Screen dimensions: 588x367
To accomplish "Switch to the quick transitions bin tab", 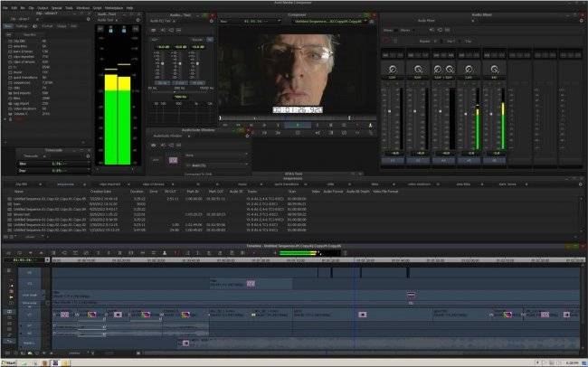I will tap(286, 184).
